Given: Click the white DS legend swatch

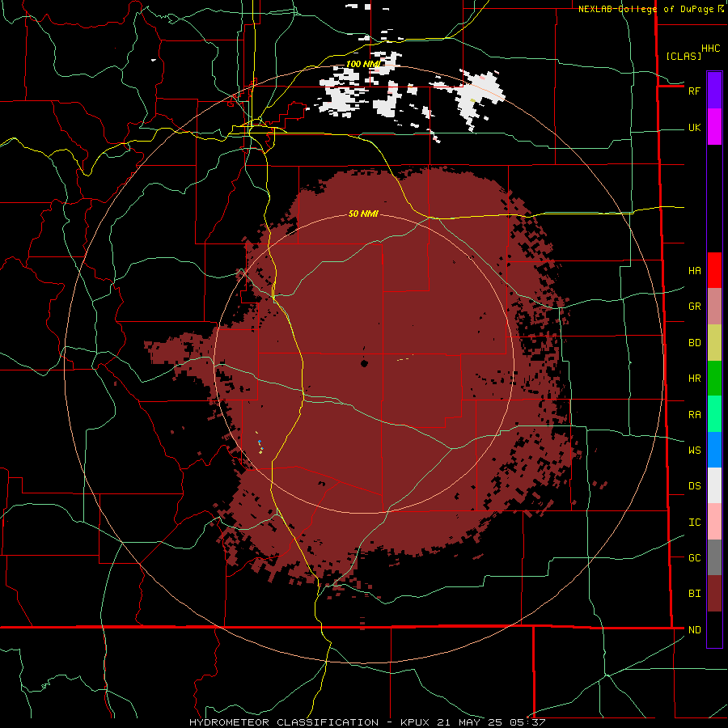Looking at the screenshot, I should (714, 485).
